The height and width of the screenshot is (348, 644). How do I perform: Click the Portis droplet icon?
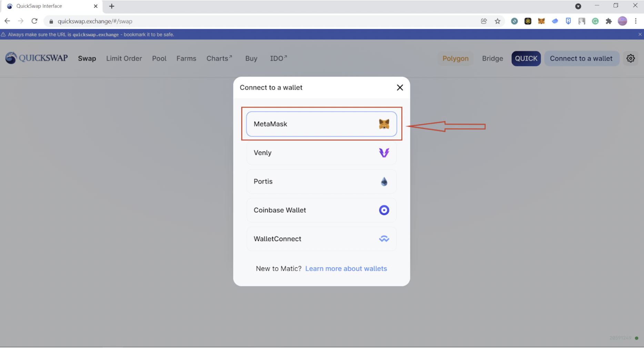coord(384,181)
